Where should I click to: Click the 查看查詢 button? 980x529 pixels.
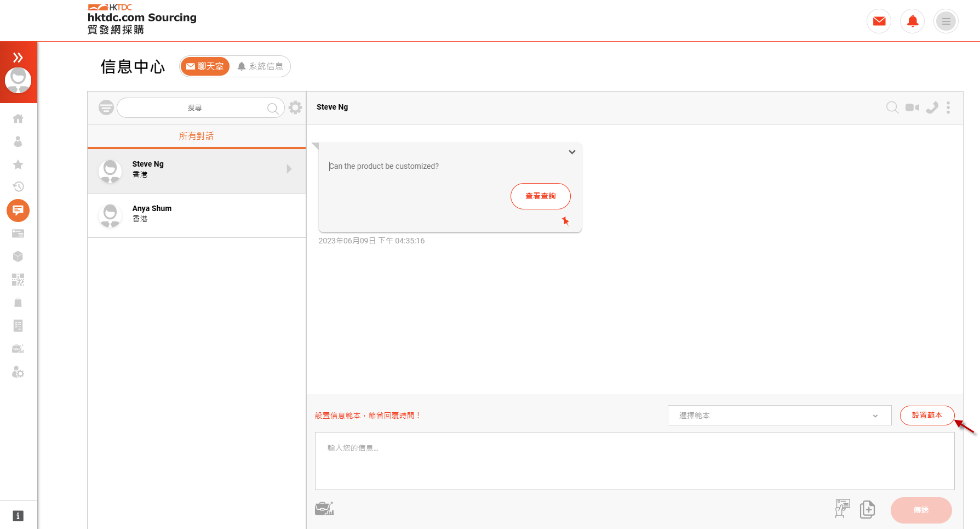pos(541,196)
